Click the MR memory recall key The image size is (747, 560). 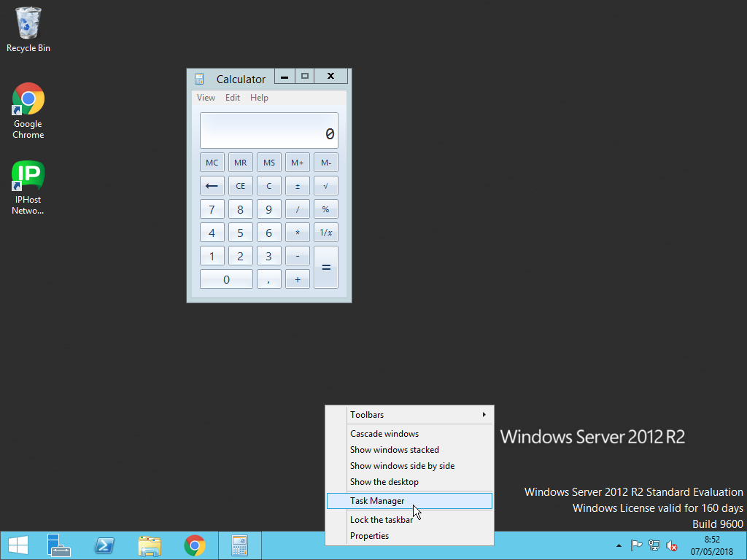pos(241,163)
